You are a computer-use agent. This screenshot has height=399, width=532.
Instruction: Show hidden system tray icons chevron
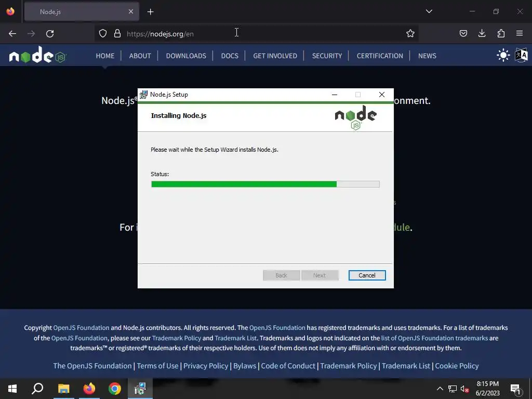point(440,389)
